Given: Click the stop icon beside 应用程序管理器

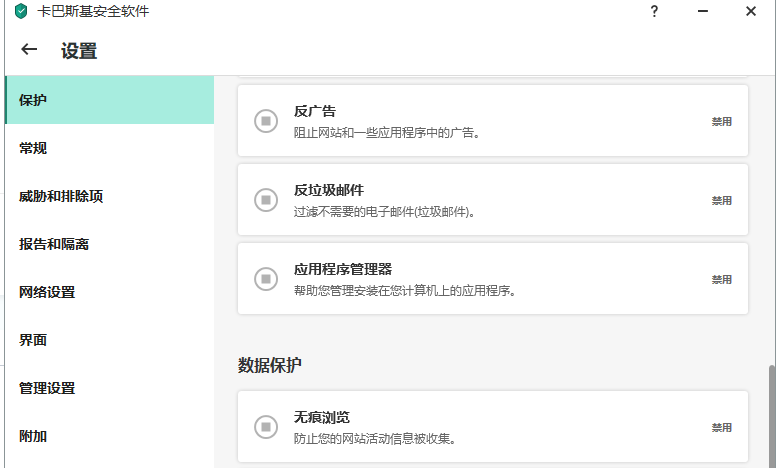Looking at the screenshot, I should (x=266, y=279).
